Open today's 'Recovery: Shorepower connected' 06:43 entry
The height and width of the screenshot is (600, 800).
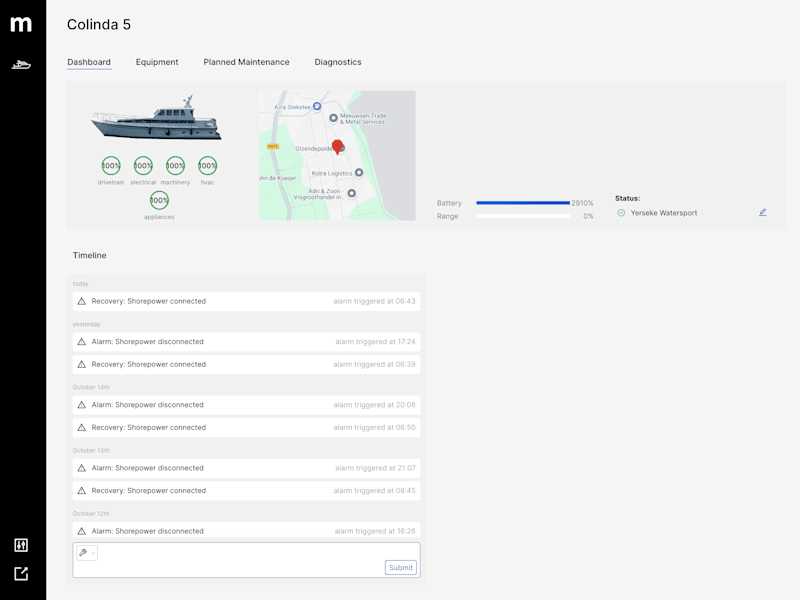[246, 301]
